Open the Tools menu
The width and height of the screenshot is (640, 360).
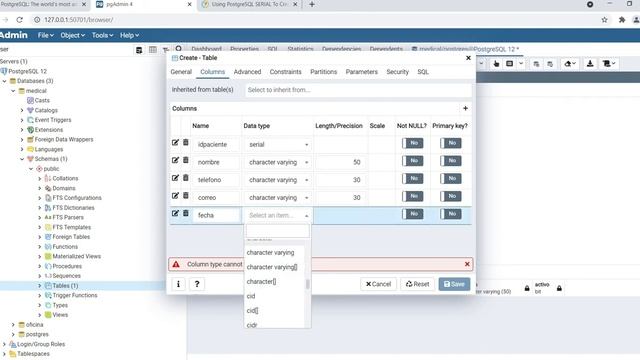[102, 36]
